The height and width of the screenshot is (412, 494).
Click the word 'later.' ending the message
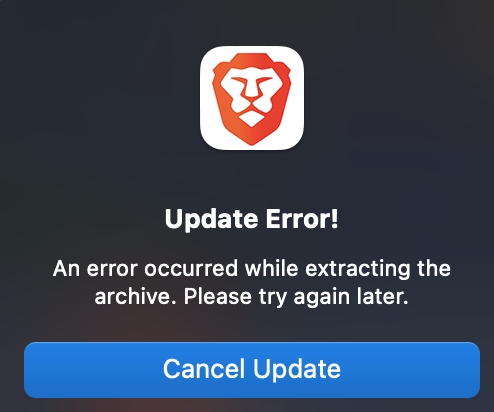(x=382, y=296)
